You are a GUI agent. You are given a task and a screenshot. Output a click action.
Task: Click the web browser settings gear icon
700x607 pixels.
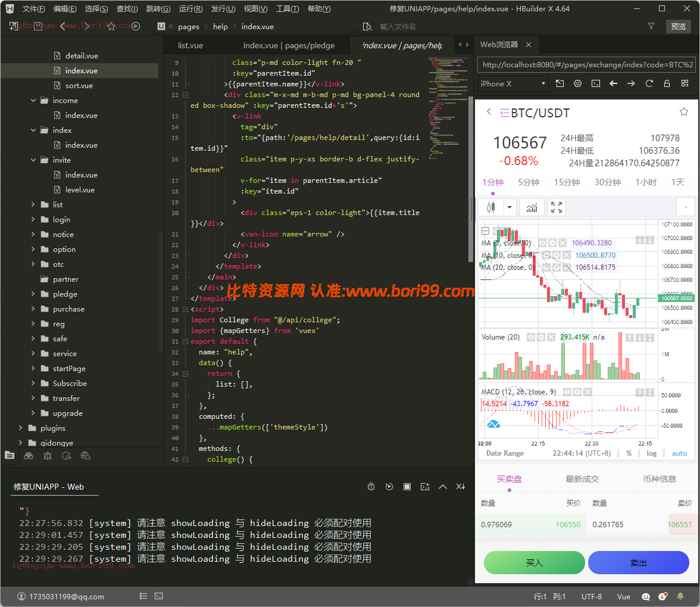(x=577, y=83)
